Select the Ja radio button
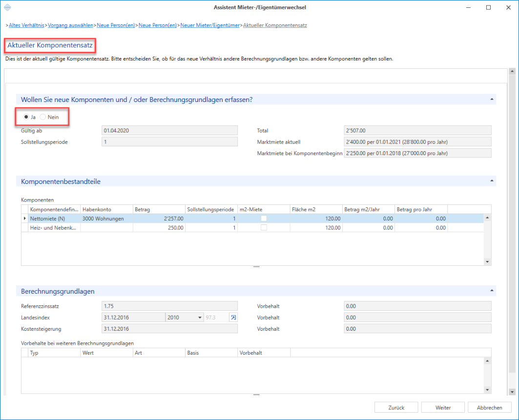519x420 pixels. (x=26, y=117)
